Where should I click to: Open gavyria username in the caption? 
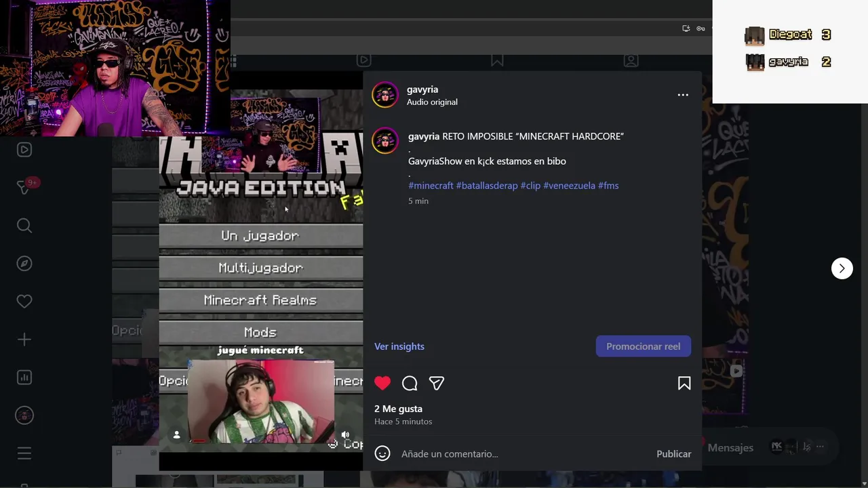pos(424,136)
